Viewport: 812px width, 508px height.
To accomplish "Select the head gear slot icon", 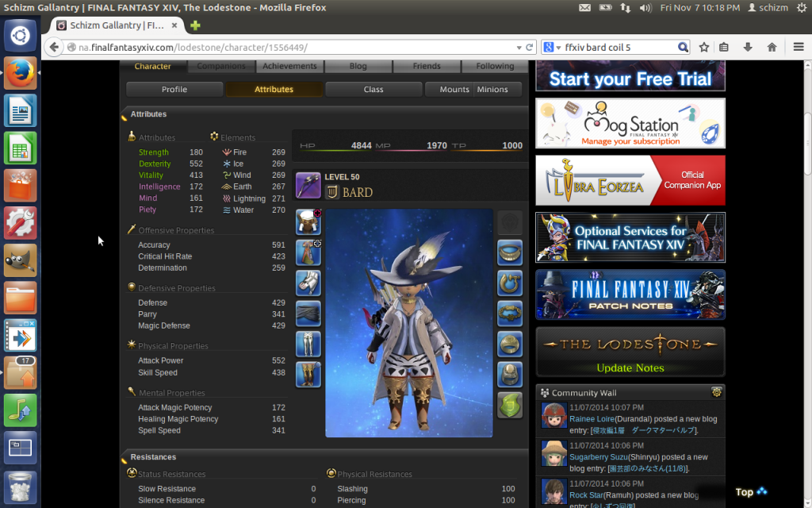I will (x=308, y=222).
